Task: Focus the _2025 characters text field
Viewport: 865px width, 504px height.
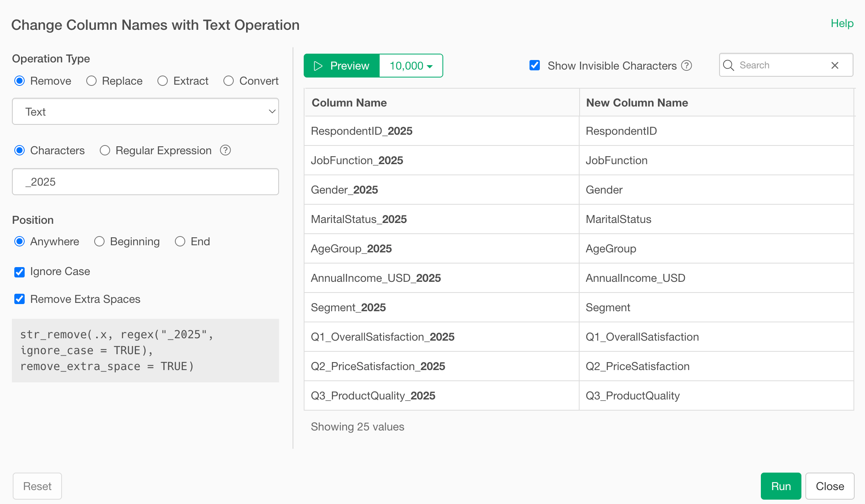Action: [x=145, y=182]
